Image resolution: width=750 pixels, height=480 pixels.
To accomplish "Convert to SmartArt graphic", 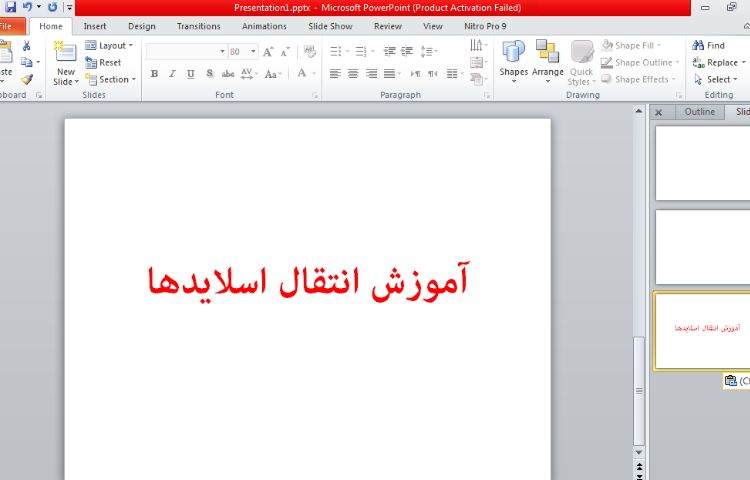I will 478,79.
